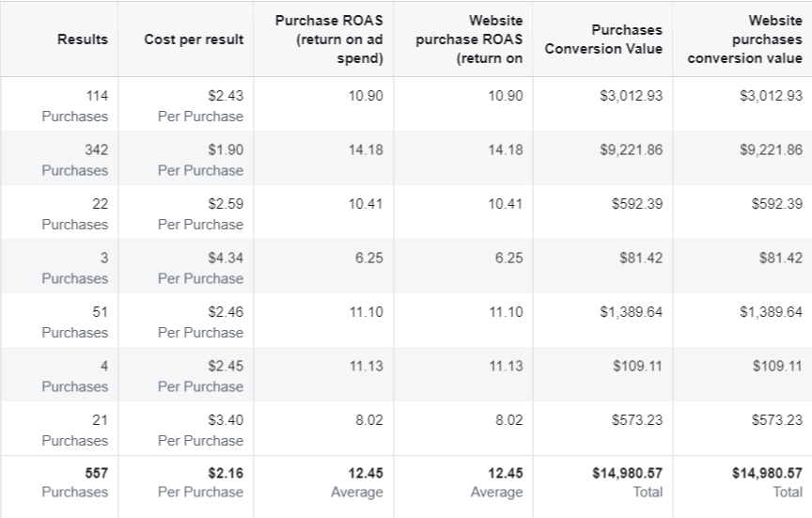Select the 342 Purchases result cell
812x518 pixels.
click(x=75, y=160)
